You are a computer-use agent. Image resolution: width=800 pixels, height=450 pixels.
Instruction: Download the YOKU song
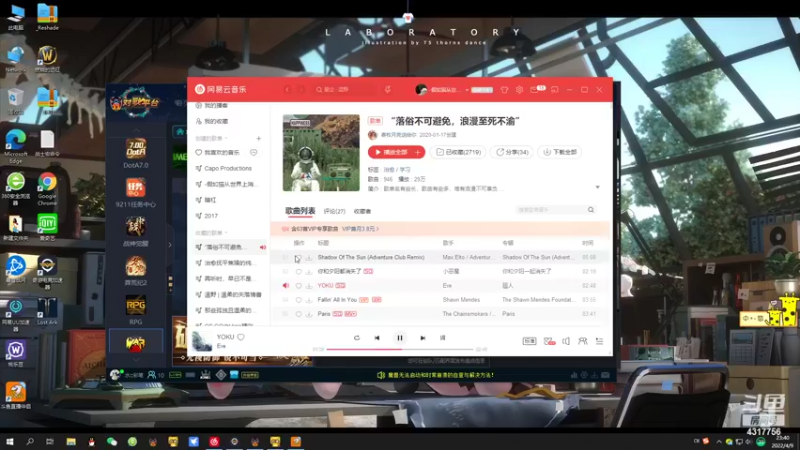click(309, 286)
